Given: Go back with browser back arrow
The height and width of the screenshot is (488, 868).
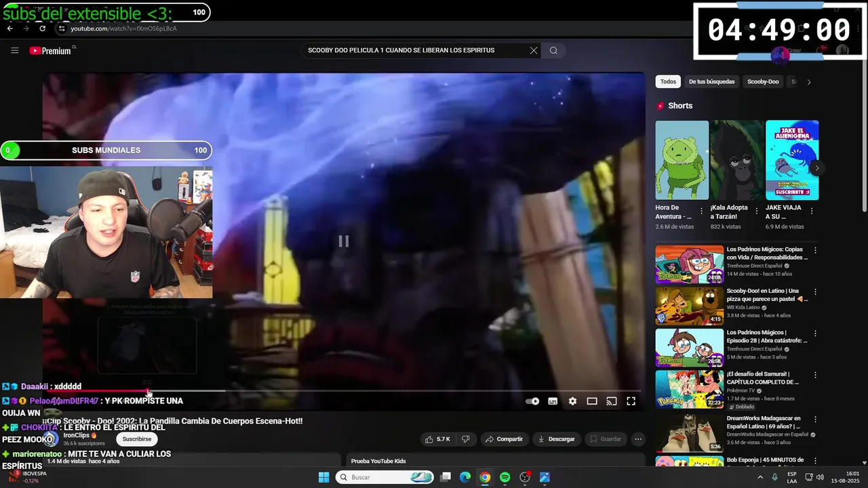Looking at the screenshot, I should tap(9, 28).
